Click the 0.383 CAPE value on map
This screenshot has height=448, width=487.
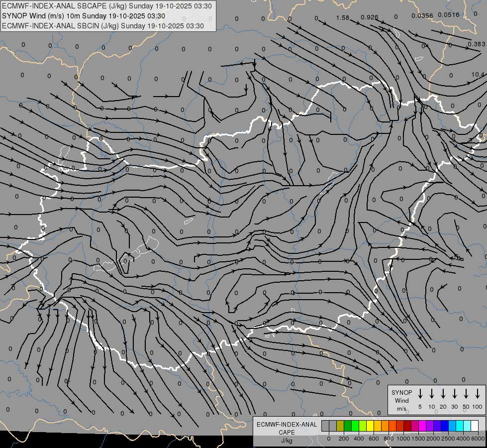tap(477, 44)
